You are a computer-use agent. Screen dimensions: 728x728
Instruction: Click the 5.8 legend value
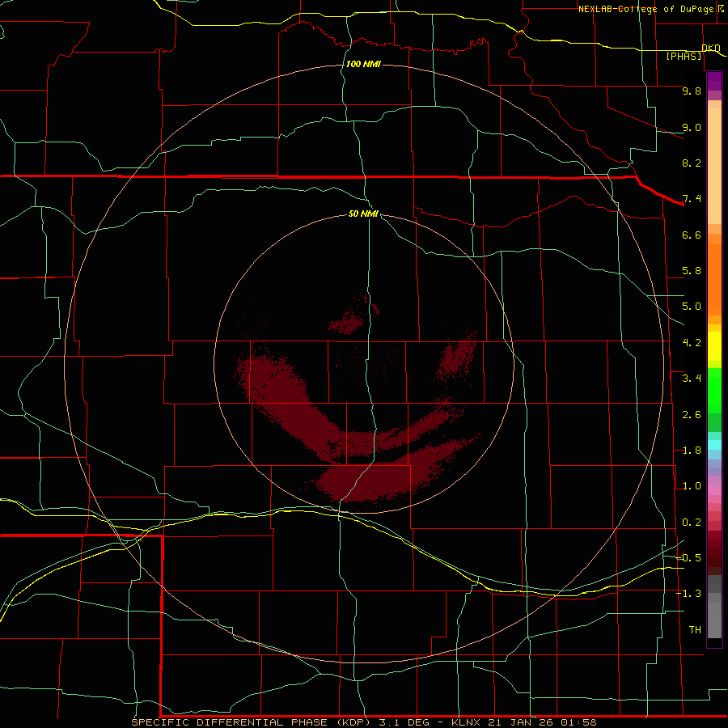692,271
